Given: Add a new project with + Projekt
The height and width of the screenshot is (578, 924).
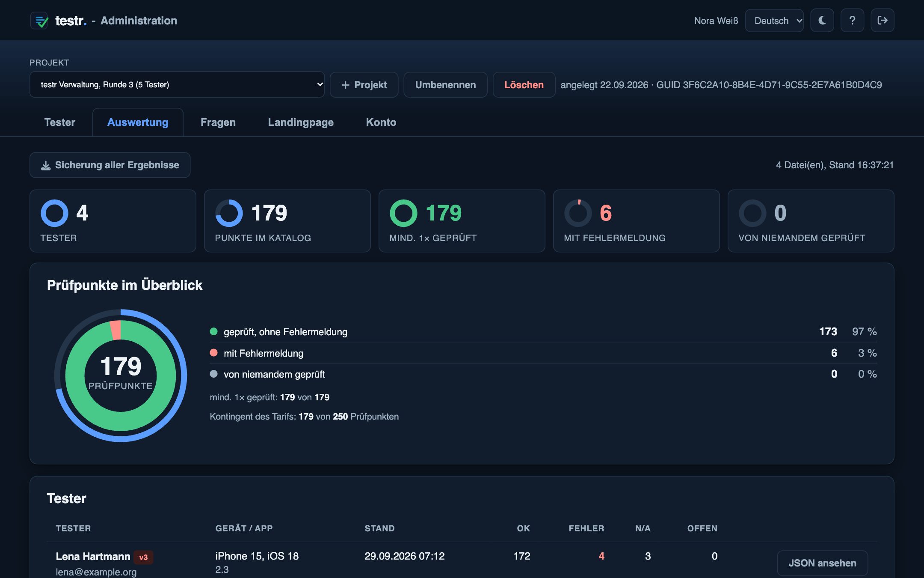Looking at the screenshot, I should [364, 85].
